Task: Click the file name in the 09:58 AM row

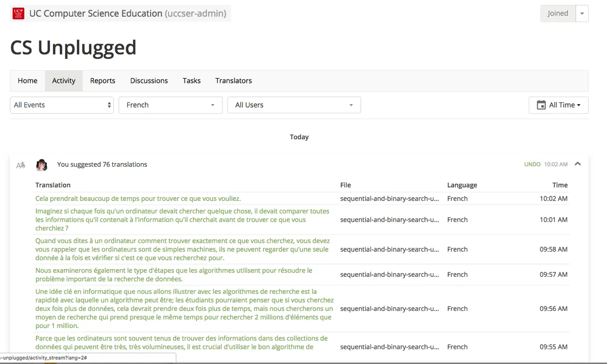Action: pos(389,249)
